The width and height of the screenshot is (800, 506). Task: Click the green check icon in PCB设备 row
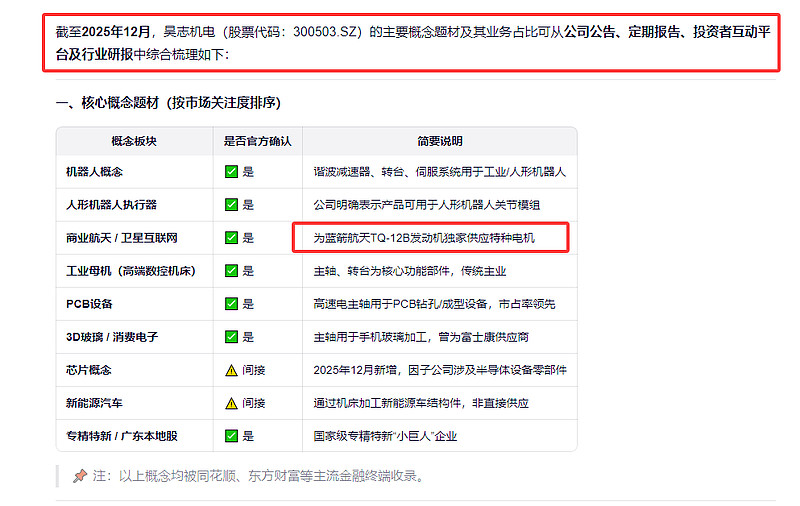231,304
